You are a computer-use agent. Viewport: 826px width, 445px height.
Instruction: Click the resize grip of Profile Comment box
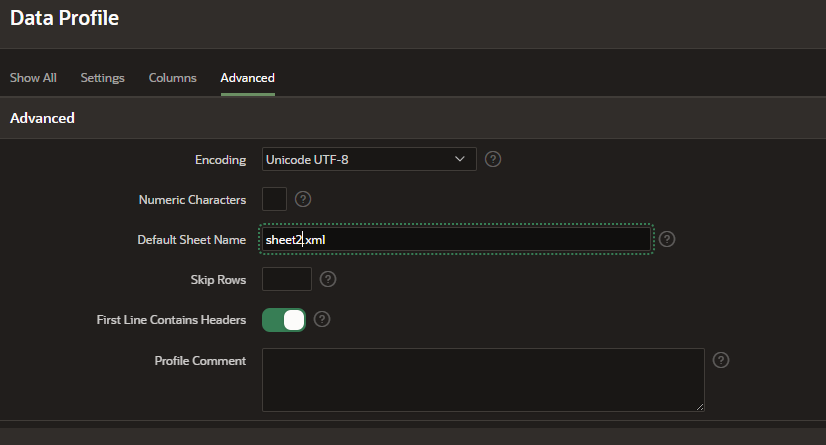click(x=700, y=407)
